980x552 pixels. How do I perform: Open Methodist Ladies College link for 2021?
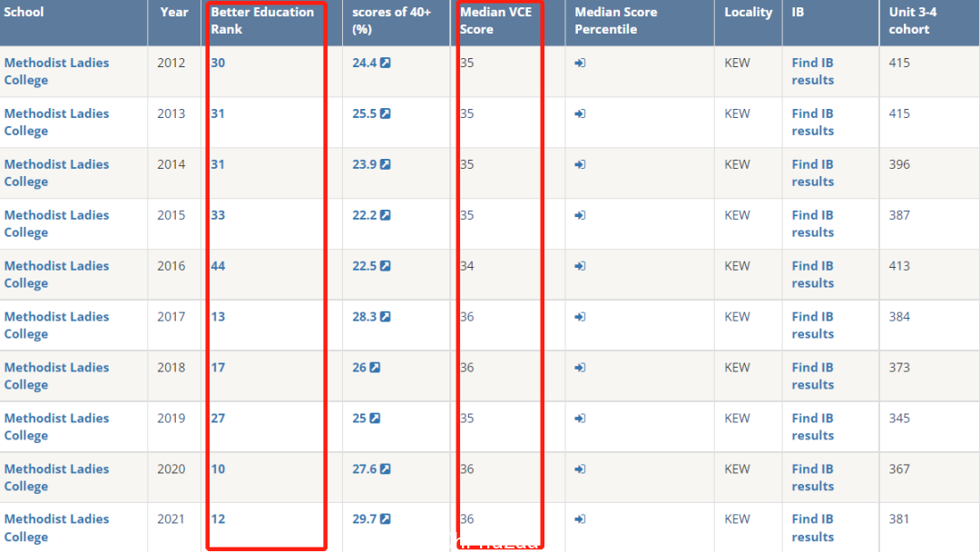(56, 527)
